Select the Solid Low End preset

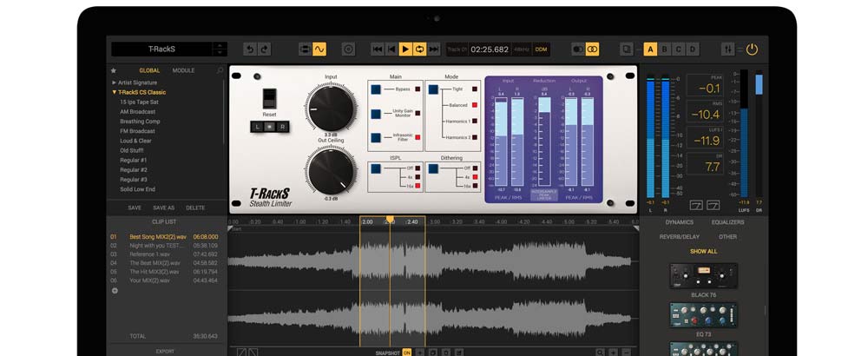point(137,189)
